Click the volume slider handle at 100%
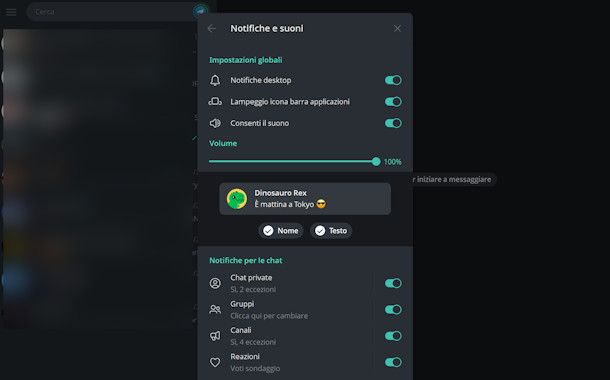The width and height of the screenshot is (610, 380). point(376,161)
